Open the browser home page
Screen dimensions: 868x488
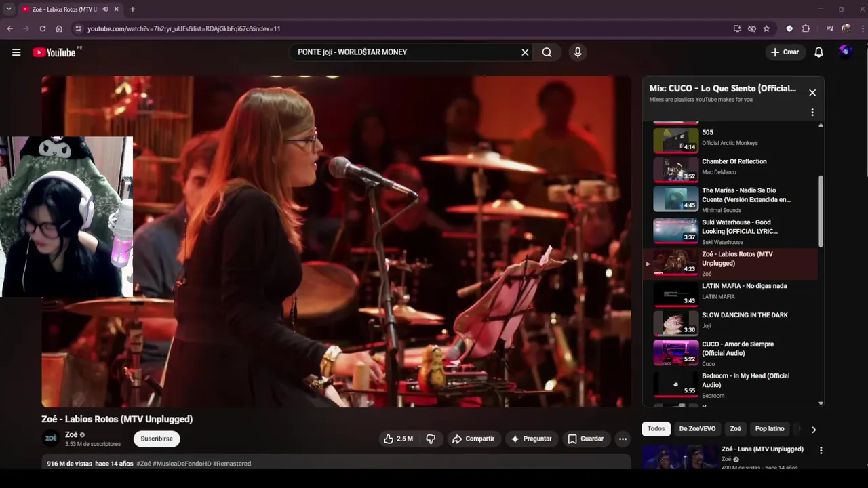tap(59, 28)
